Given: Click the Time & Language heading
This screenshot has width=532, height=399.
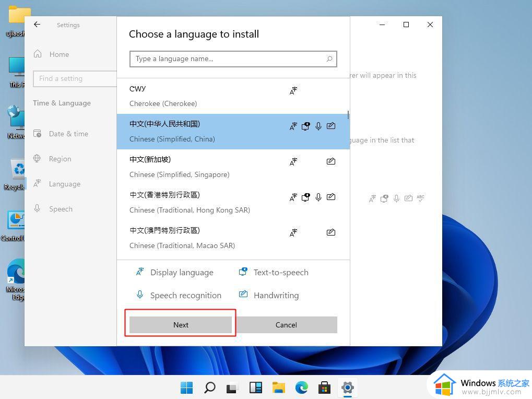Looking at the screenshot, I should [x=62, y=103].
